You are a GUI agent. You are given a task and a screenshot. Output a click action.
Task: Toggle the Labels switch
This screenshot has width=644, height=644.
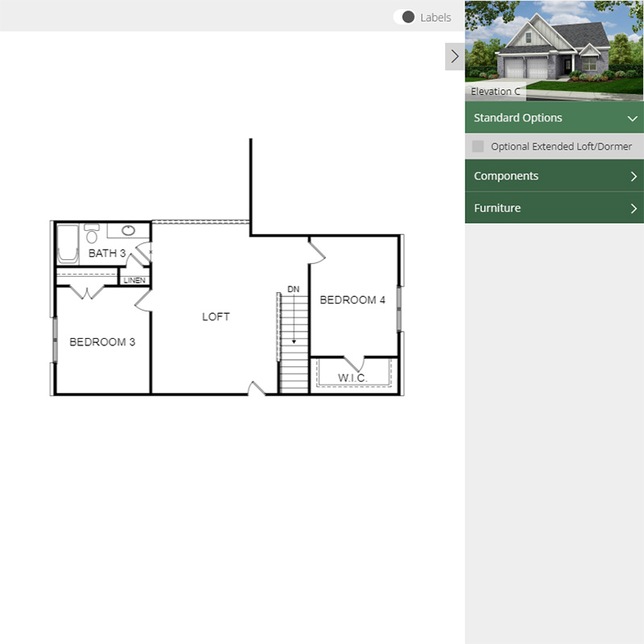pos(405,17)
